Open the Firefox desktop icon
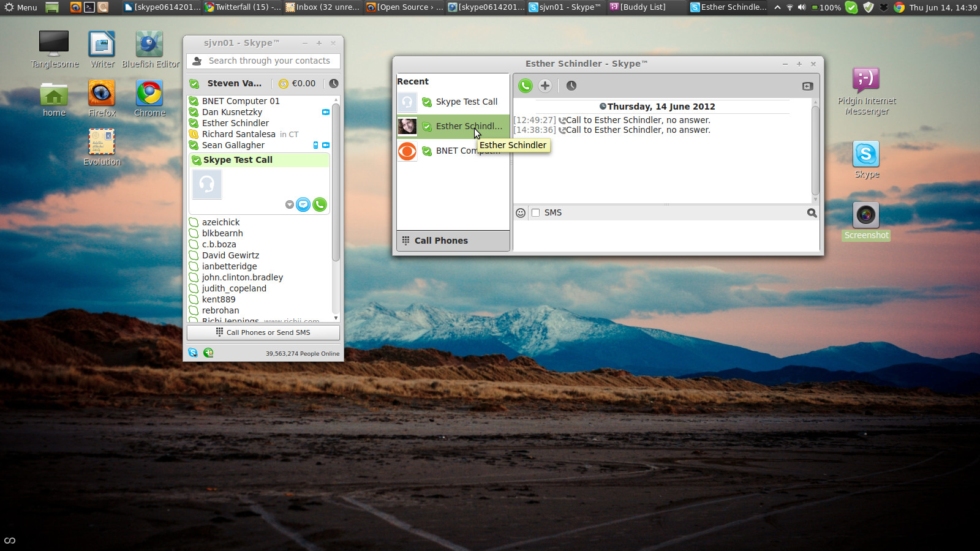Screen dimensions: 980x551 tap(102, 99)
